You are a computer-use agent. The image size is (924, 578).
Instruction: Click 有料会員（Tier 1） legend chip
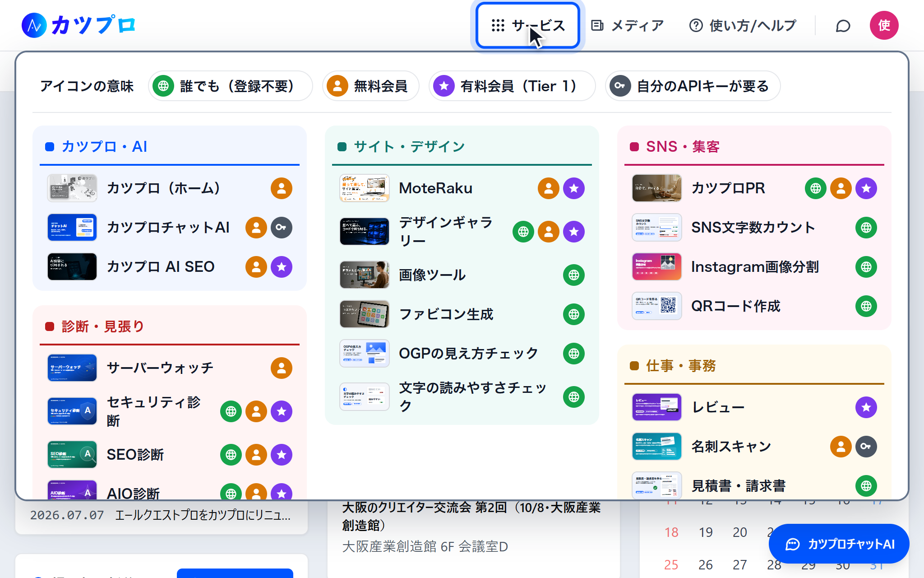coord(512,86)
